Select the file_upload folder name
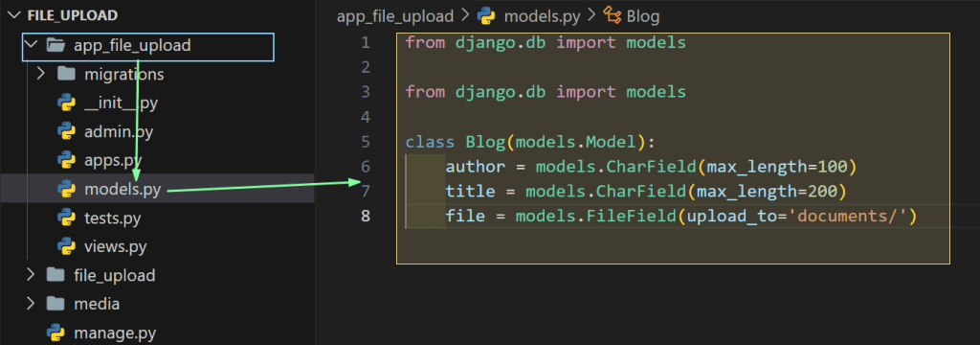Image resolution: width=980 pixels, height=345 pixels. point(115,275)
